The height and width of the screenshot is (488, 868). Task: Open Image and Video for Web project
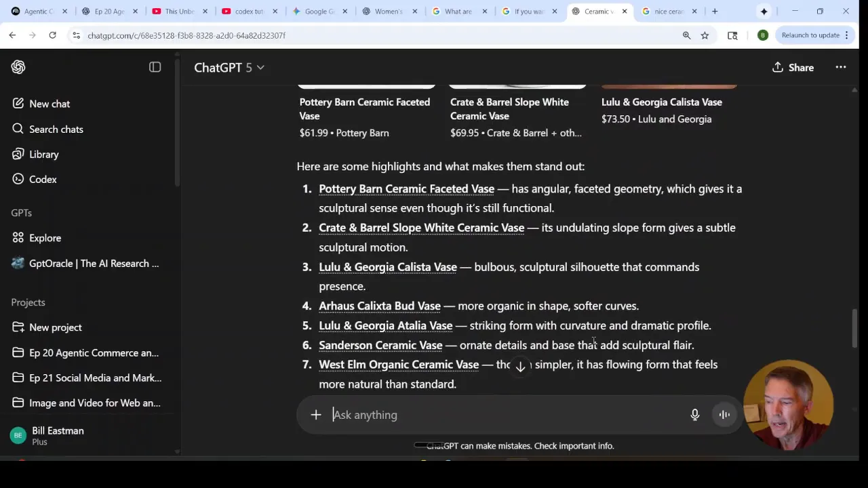94,403
